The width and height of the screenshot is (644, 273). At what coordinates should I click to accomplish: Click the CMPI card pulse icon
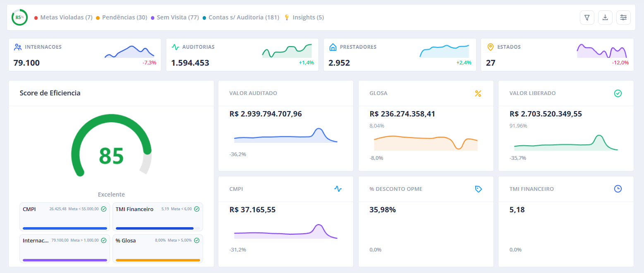tap(338, 189)
